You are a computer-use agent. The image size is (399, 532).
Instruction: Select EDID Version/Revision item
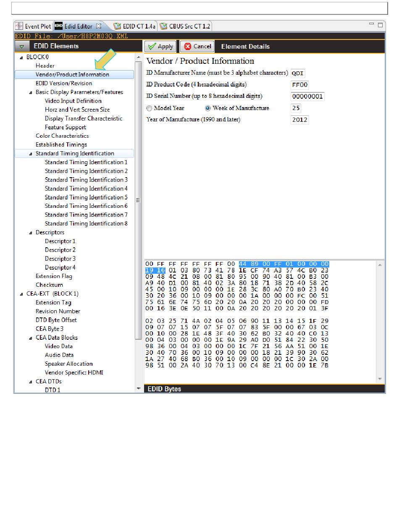pos(64,83)
